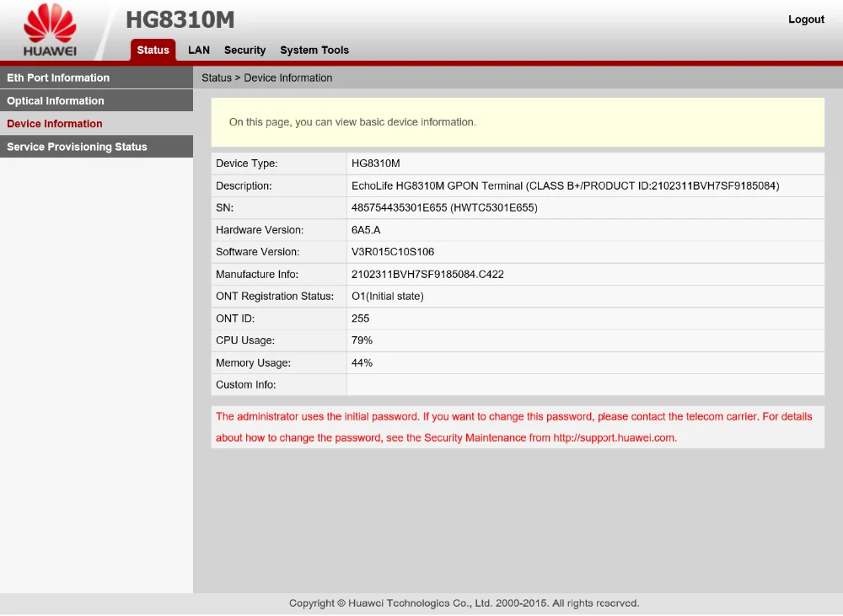Open the Security tab
This screenshot has width=843, height=616.
click(x=244, y=51)
